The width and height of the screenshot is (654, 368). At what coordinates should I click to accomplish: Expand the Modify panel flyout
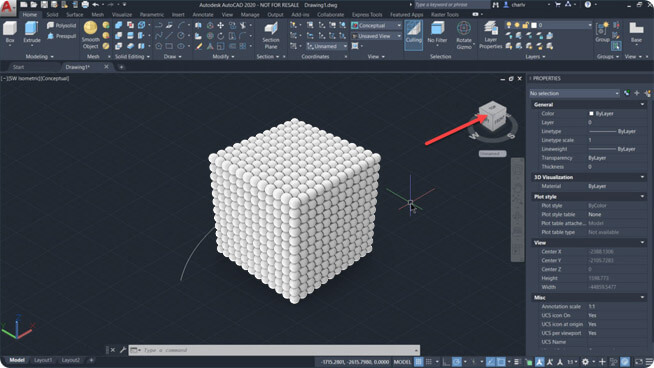click(x=224, y=56)
